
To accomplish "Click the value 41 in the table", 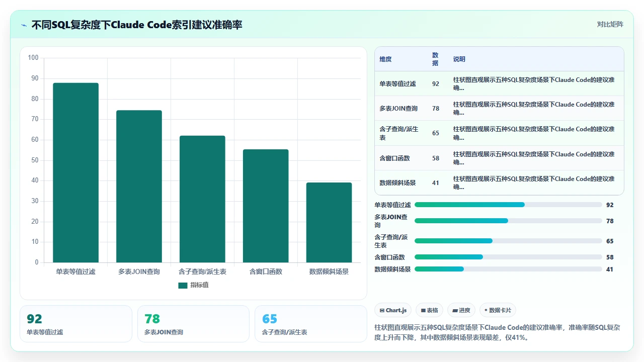I will [436, 183].
